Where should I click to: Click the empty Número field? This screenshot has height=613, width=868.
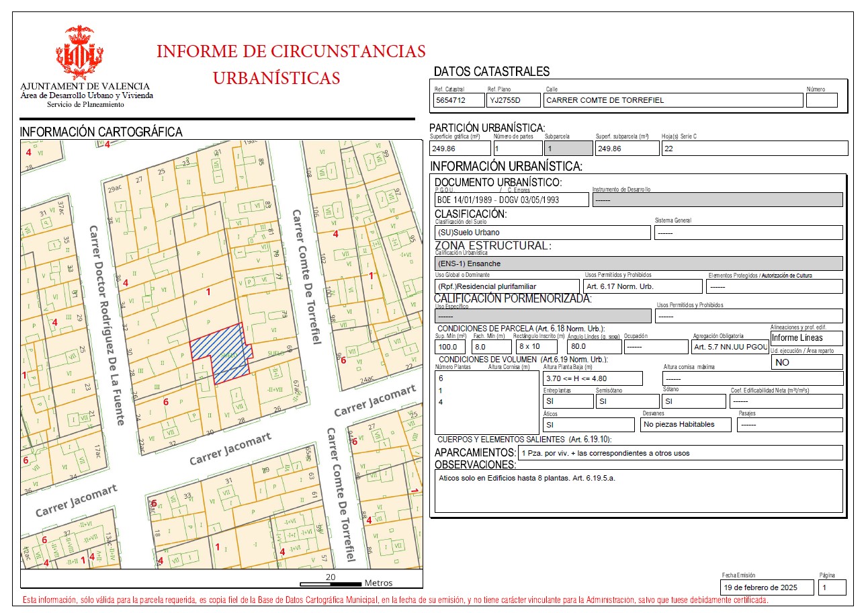(x=822, y=100)
